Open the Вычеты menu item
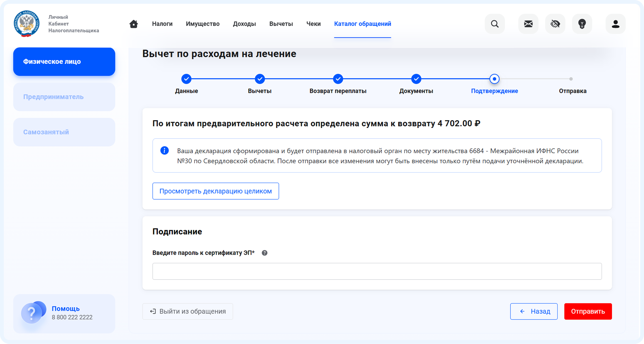Viewport: 644px width, 344px height. coord(281,24)
